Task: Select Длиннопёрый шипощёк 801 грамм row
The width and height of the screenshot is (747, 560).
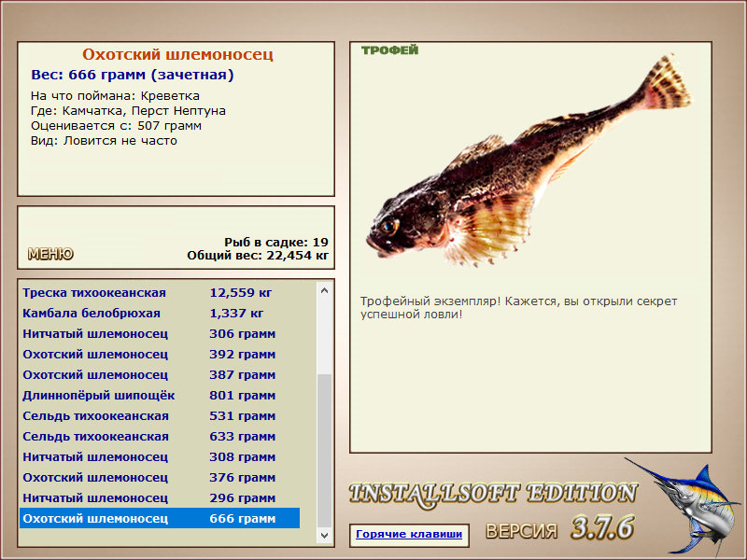Action: 160,395
